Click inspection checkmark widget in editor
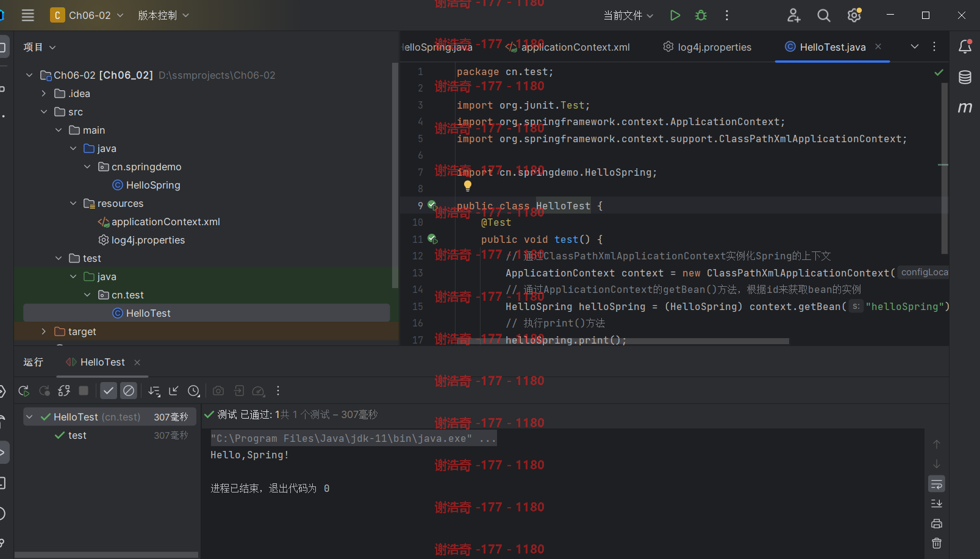The image size is (980, 559). [x=939, y=73]
